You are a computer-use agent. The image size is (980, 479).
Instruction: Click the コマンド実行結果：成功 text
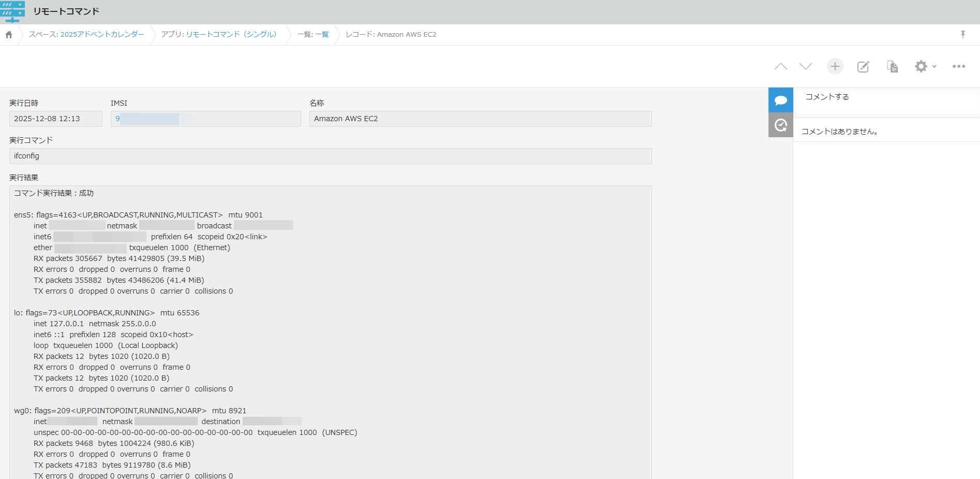[x=54, y=193]
